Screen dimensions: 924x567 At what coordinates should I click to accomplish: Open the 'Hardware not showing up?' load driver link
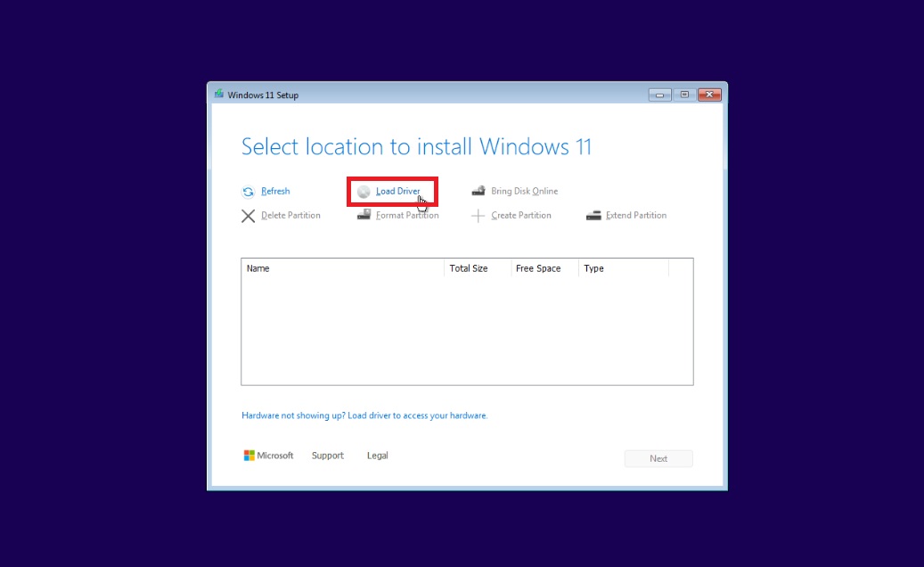pos(364,415)
